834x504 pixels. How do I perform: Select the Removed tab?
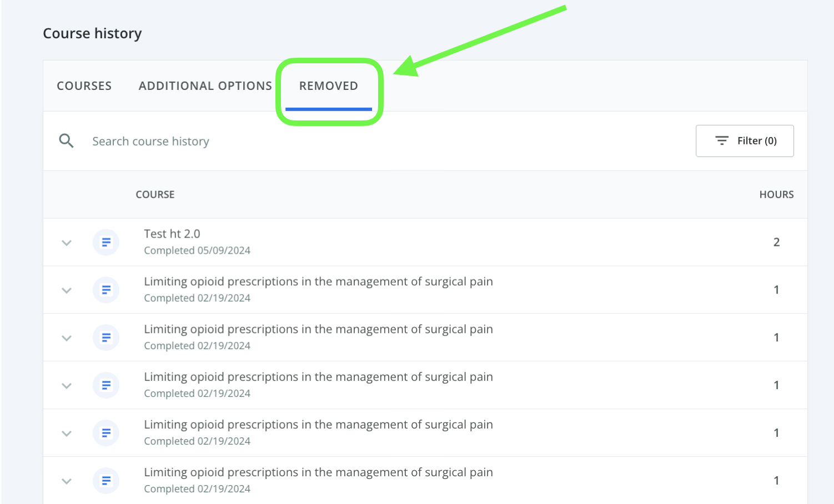click(x=329, y=86)
